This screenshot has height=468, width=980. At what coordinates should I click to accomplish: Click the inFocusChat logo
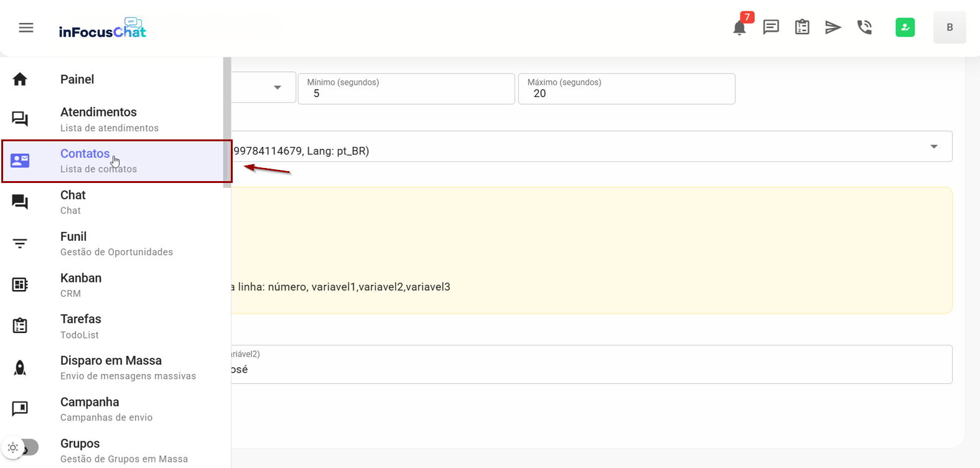click(103, 29)
